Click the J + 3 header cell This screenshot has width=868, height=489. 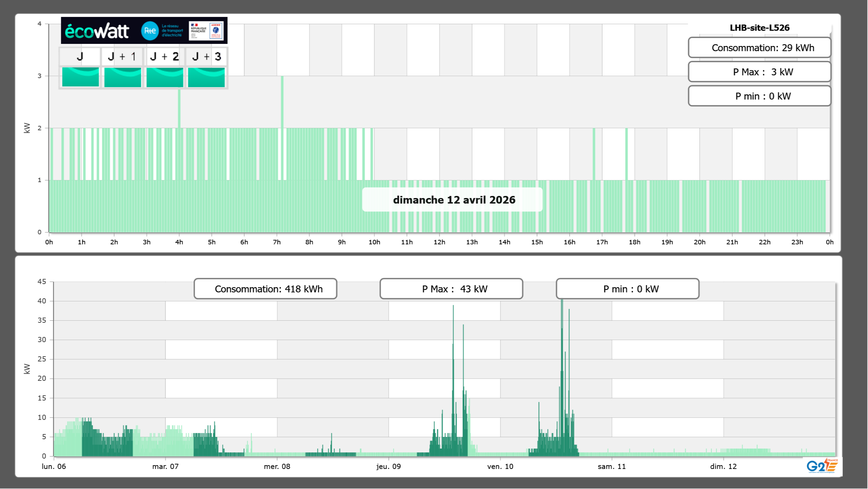[206, 56]
